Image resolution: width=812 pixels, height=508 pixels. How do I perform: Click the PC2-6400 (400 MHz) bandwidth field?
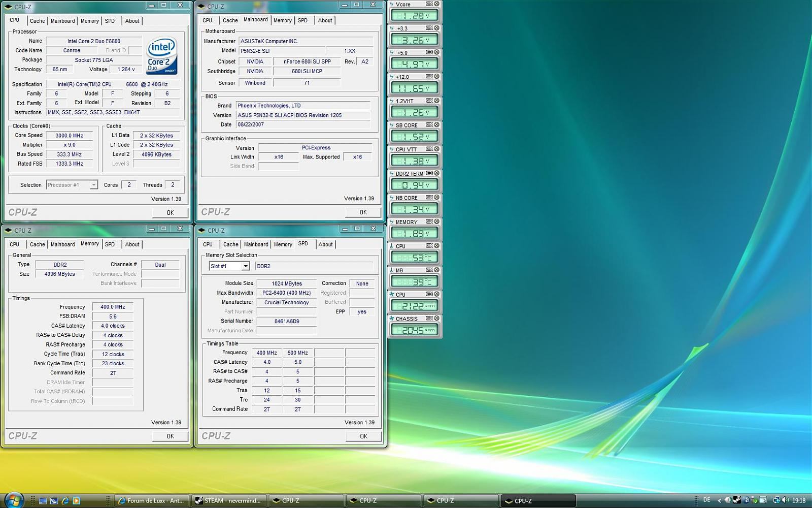pos(286,293)
